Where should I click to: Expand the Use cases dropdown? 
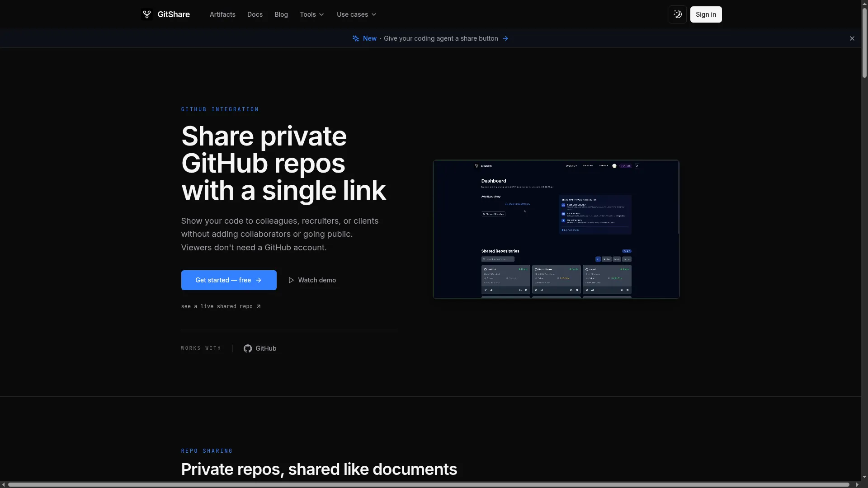pos(357,14)
